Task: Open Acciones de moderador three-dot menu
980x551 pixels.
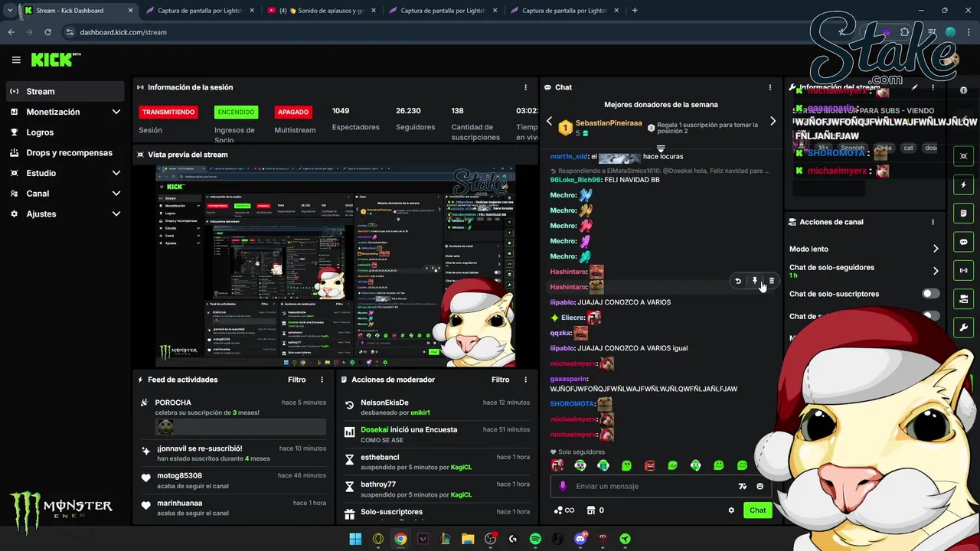Action: pyautogui.click(x=525, y=380)
